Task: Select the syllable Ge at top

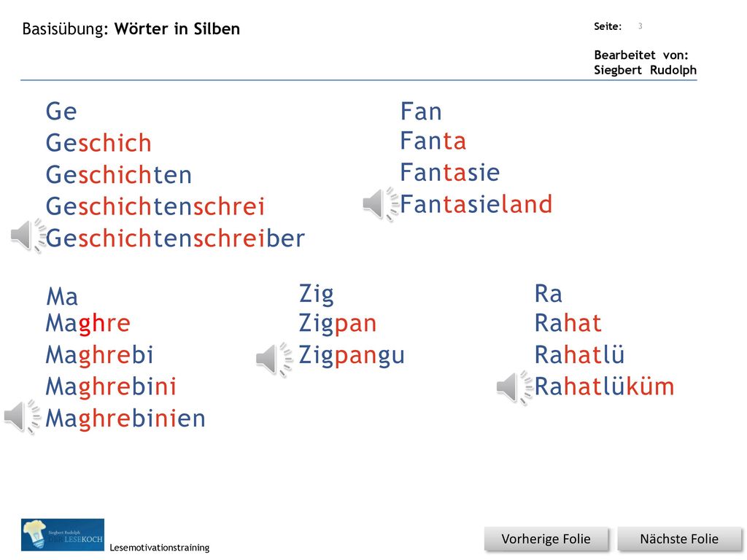Action: click(61, 112)
